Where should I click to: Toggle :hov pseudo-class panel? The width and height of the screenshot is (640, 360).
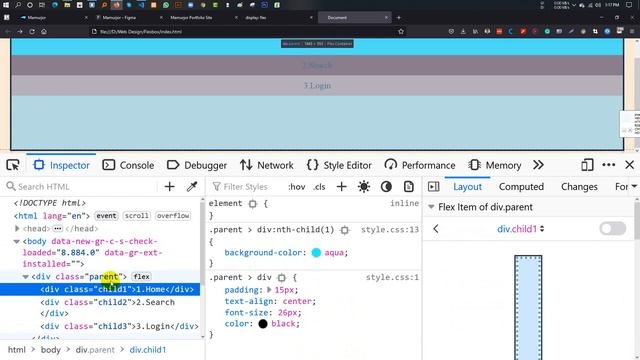[x=297, y=187]
